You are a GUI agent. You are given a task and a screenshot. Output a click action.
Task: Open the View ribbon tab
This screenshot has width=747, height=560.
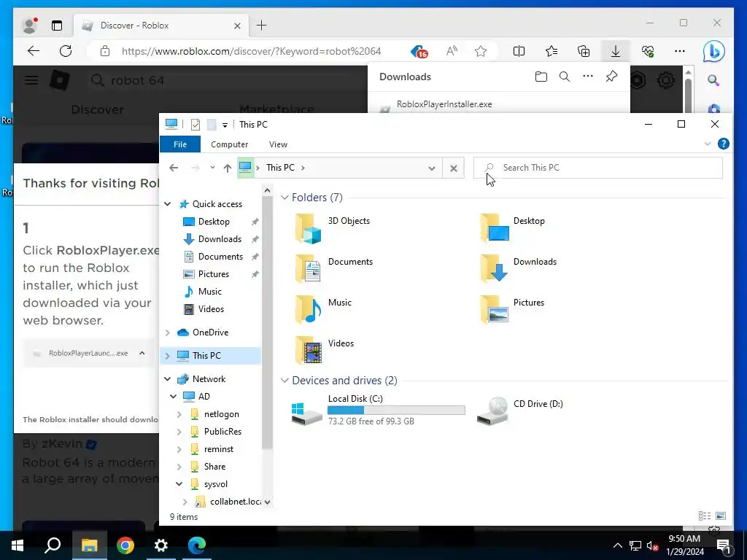(x=278, y=144)
